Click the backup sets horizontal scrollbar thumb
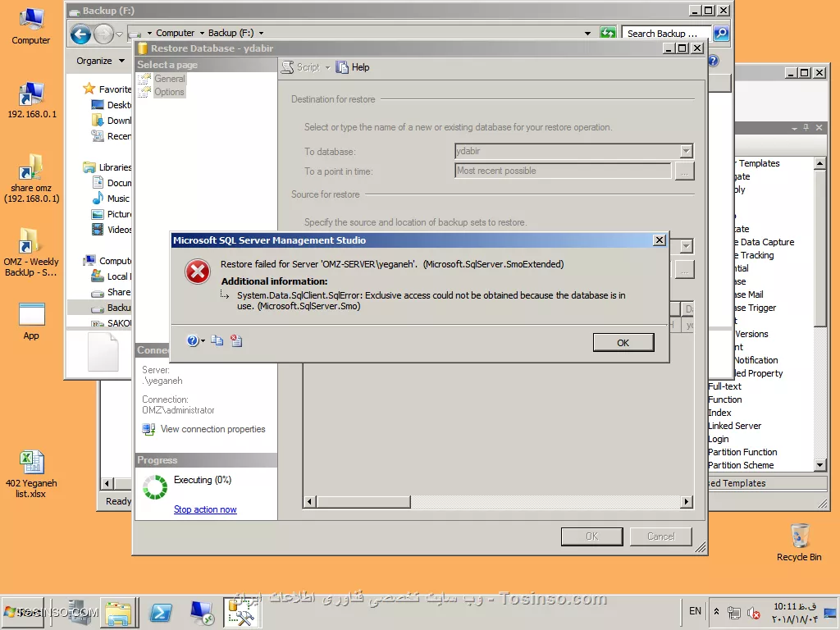Image resolution: width=840 pixels, height=630 pixels. (363, 502)
